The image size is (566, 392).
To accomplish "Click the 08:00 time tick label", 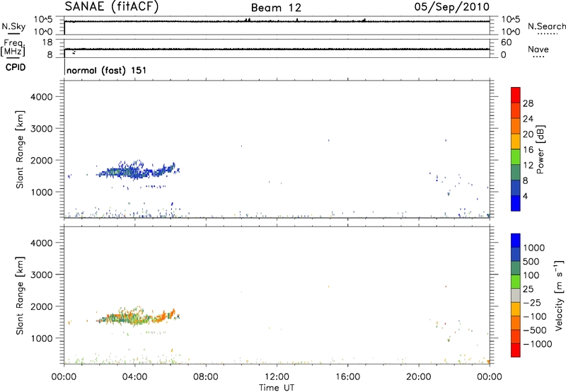I will tap(206, 376).
